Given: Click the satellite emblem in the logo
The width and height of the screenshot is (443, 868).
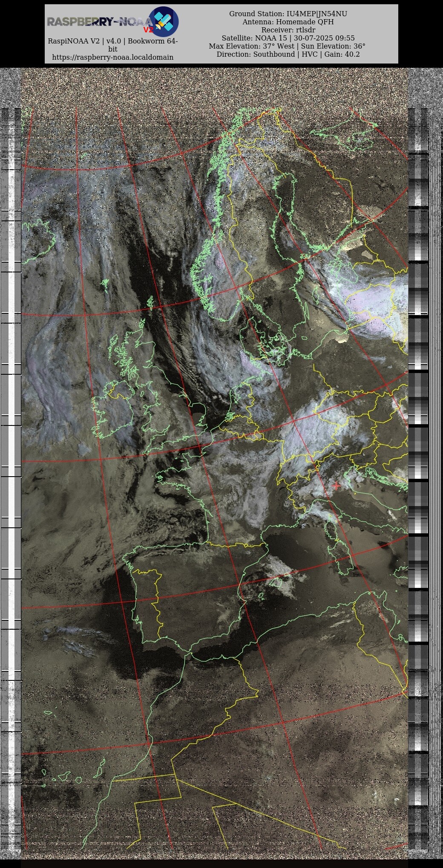Looking at the screenshot, I should [x=163, y=21].
